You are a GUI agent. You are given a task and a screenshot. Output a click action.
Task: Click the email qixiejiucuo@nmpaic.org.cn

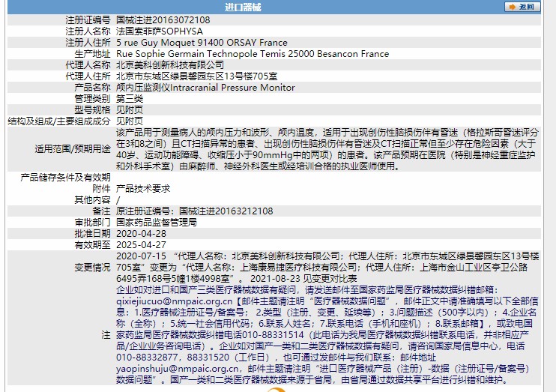coord(175,301)
